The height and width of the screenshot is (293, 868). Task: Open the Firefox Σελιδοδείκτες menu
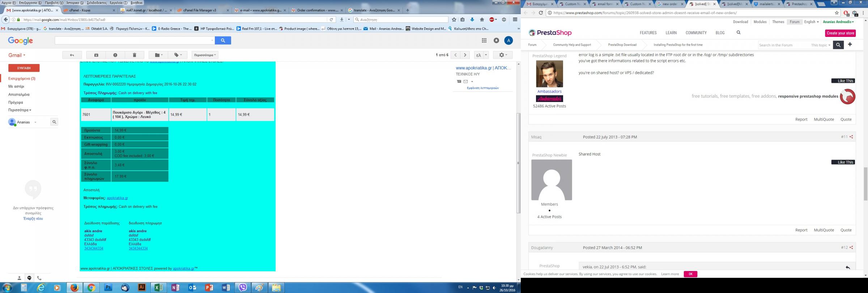tap(97, 3)
